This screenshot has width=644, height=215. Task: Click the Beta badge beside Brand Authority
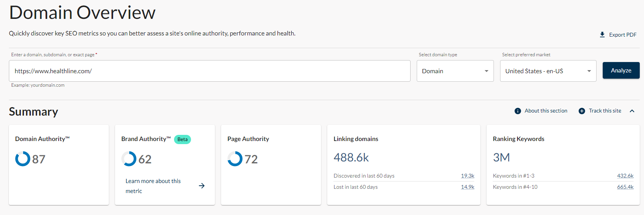(x=183, y=139)
